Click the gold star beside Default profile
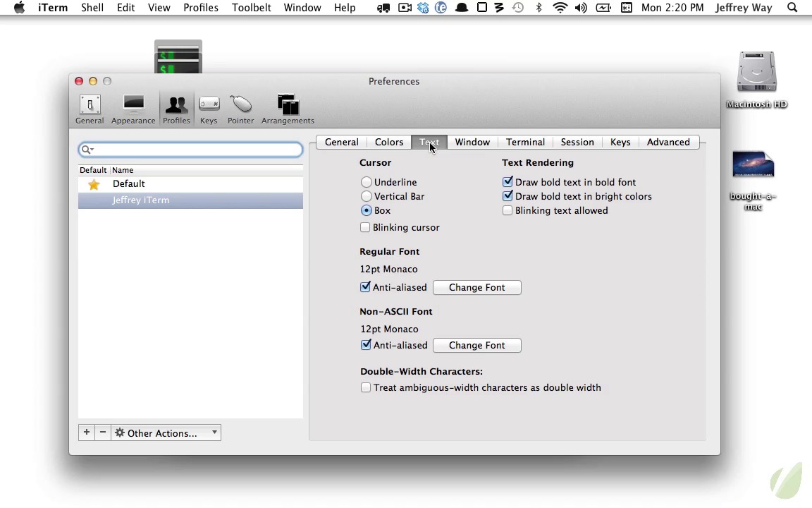Screen dimensions: 812x508 [x=94, y=184]
